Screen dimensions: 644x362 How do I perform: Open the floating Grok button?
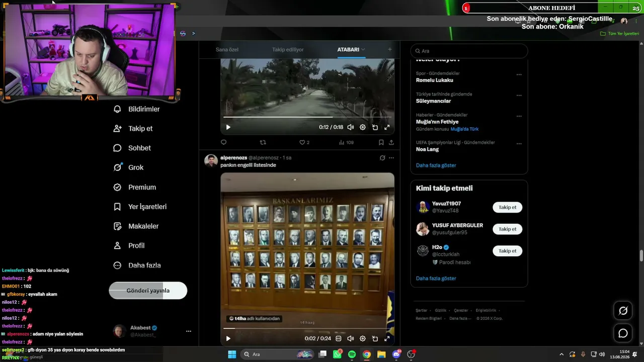tap(623, 311)
